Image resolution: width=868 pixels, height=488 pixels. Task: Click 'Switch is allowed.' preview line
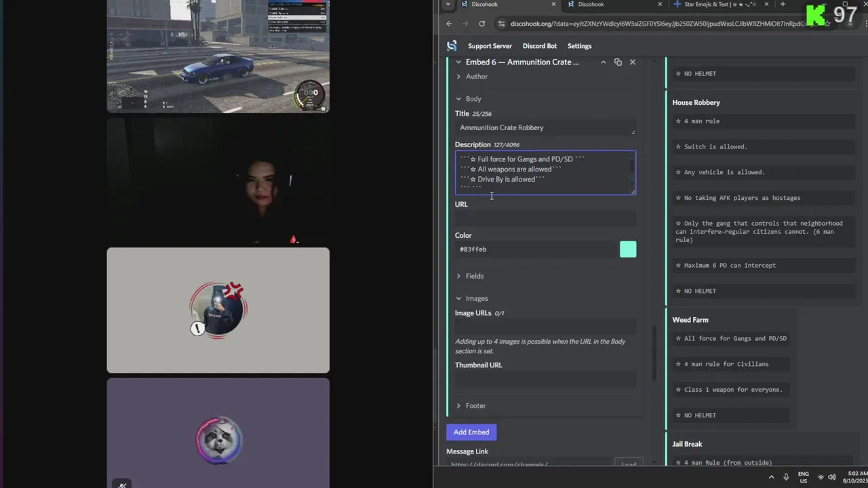pos(711,147)
